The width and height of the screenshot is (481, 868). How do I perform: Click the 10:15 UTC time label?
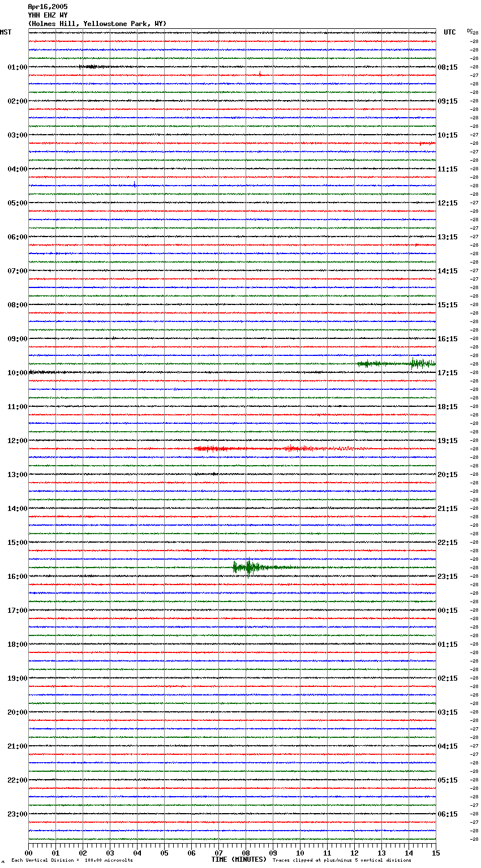(x=448, y=135)
